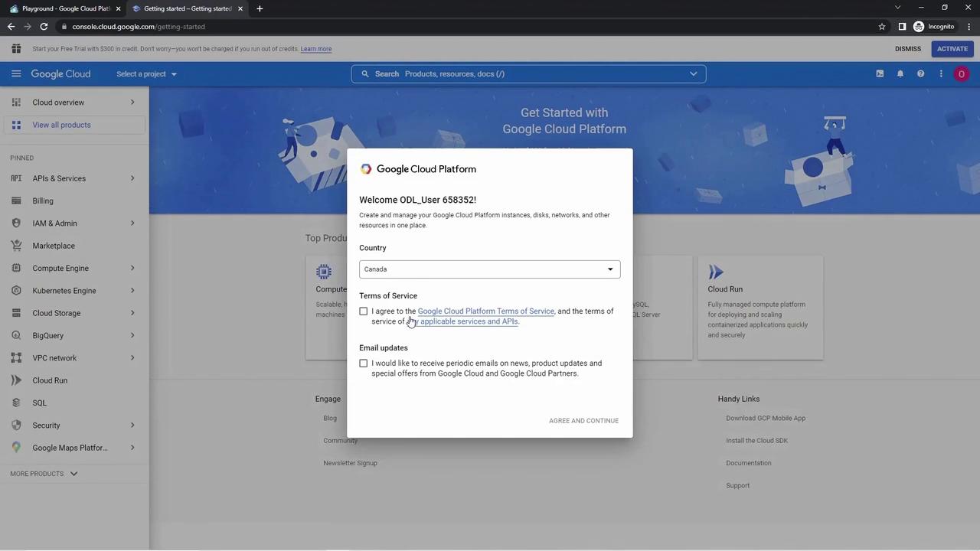Image resolution: width=980 pixels, height=551 pixels.
Task: Click the AGREE AND CONTINUE button
Action: coord(583,421)
